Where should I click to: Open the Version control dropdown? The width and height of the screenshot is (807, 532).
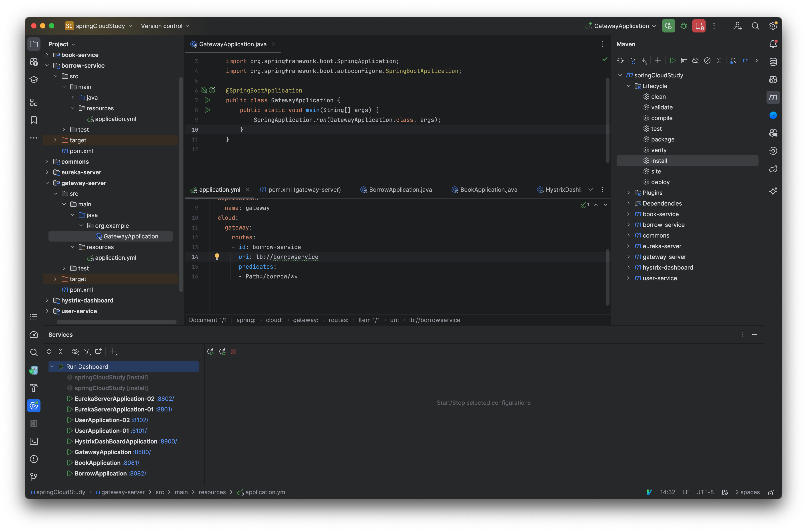coord(165,26)
